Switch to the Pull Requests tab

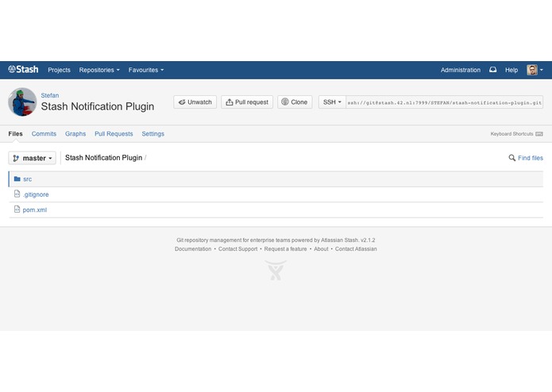coord(114,133)
